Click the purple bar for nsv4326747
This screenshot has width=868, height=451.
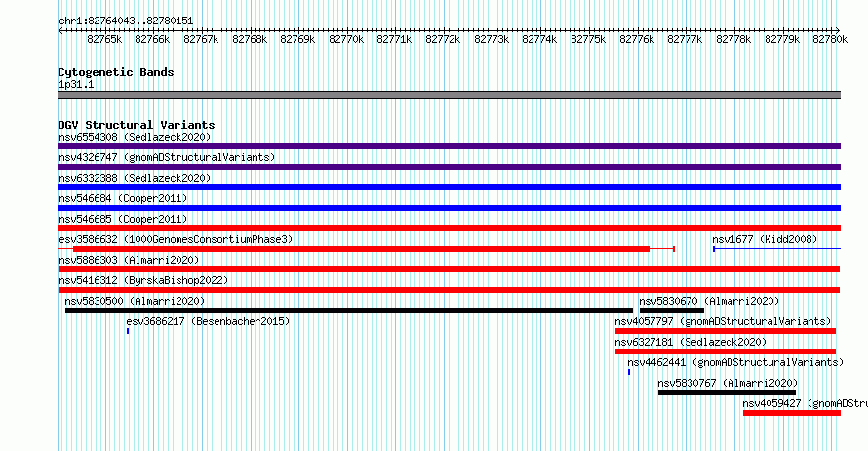coord(449,167)
